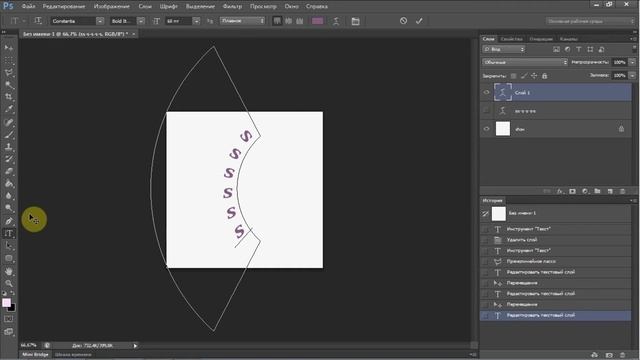This screenshot has width=640, height=360.
Task: Select the Rectangle shape tool
Action: tap(9, 258)
